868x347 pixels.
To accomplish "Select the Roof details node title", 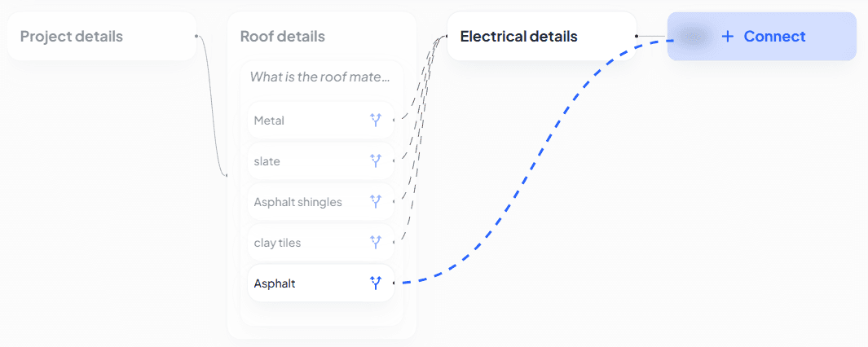I will click(282, 37).
